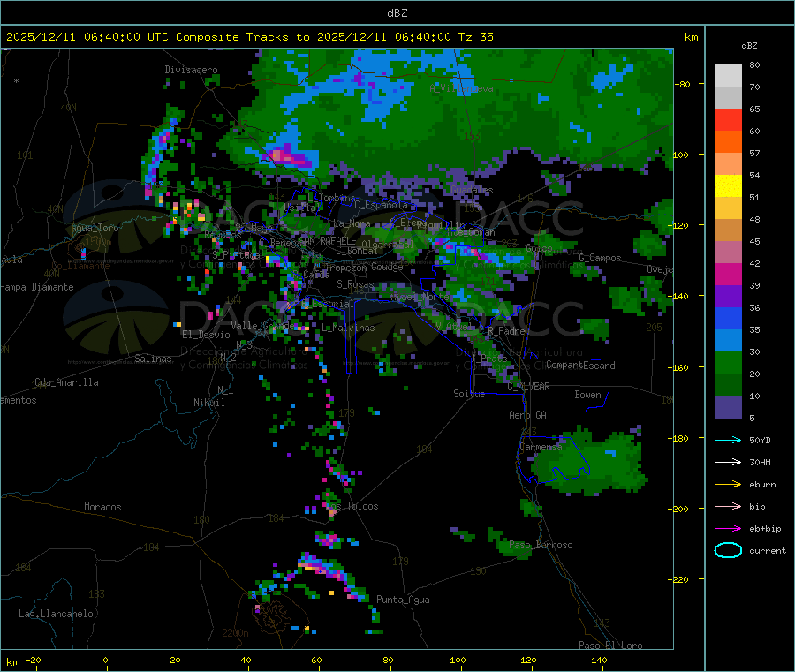
Task: Select the brown 45–48 dBZ swatch
Action: coord(728,230)
